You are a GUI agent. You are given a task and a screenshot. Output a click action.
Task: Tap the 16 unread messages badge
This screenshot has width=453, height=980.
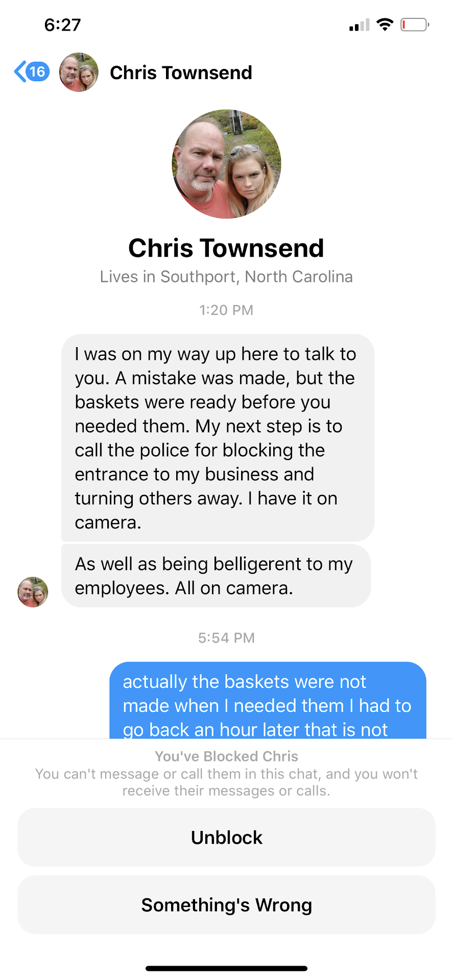(x=38, y=72)
